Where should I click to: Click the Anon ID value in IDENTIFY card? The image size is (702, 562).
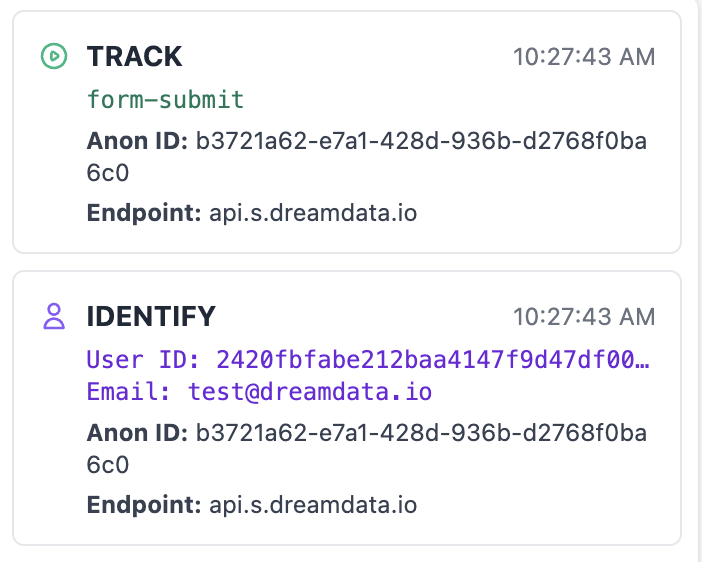(x=420, y=433)
